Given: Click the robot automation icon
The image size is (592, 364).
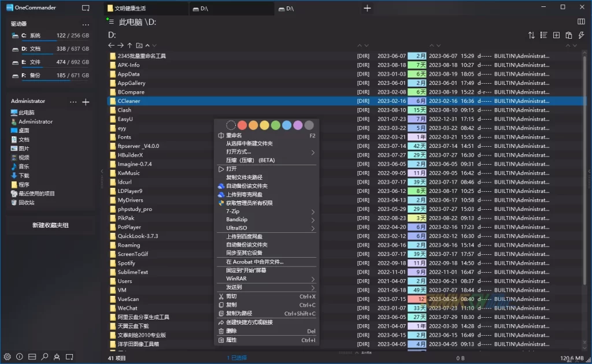Looking at the screenshot, I should pyautogui.click(x=57, y=356).
